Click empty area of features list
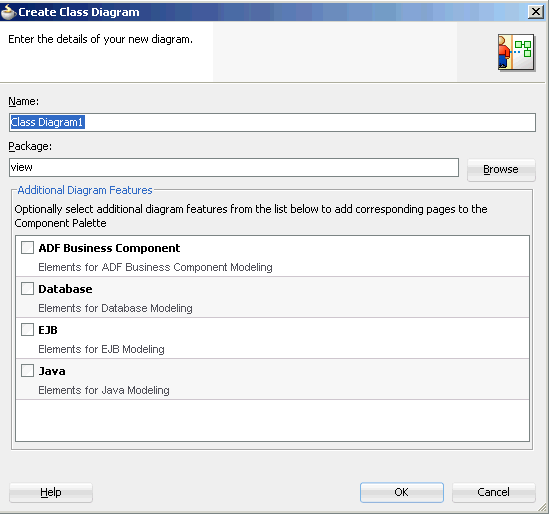549x514 pixels. (x=272, y=420)
